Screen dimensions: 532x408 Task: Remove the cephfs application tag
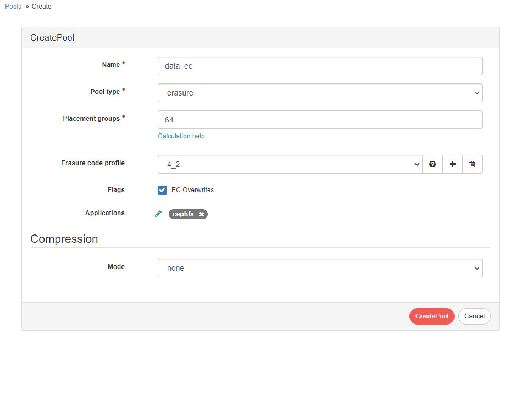202,214
